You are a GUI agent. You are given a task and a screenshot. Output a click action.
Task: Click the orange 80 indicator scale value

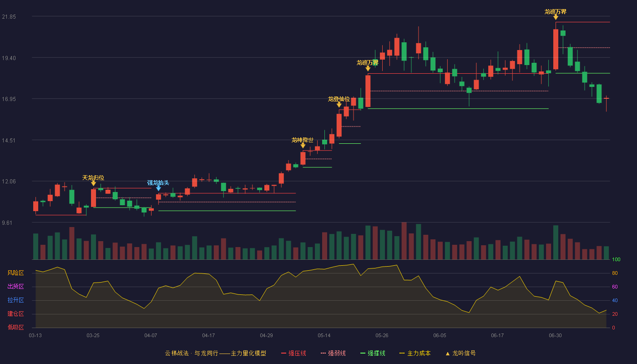(x=615, y=273)
